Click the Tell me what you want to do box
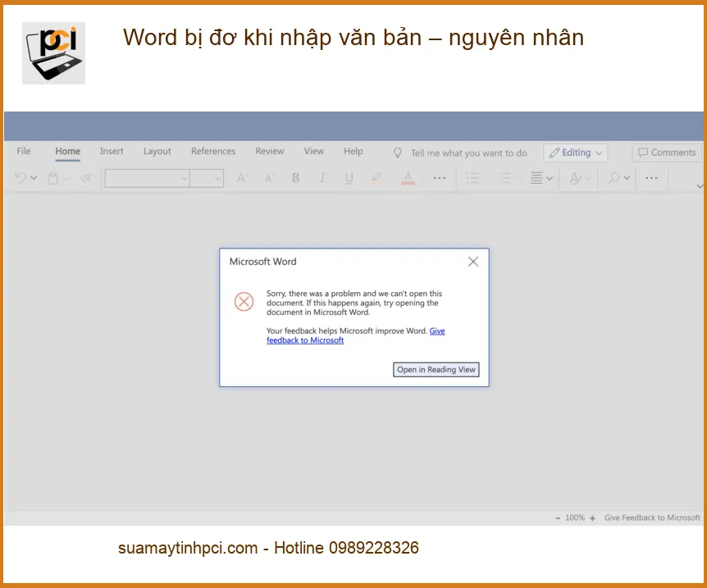The width and height of the screenshot is (707, 588). (x=468, y=153)
